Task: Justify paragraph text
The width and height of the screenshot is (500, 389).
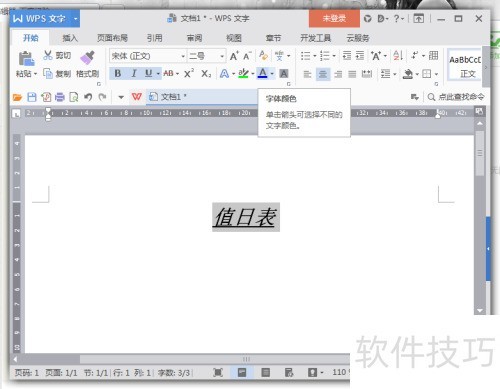Action: click(x=352, y=74)
